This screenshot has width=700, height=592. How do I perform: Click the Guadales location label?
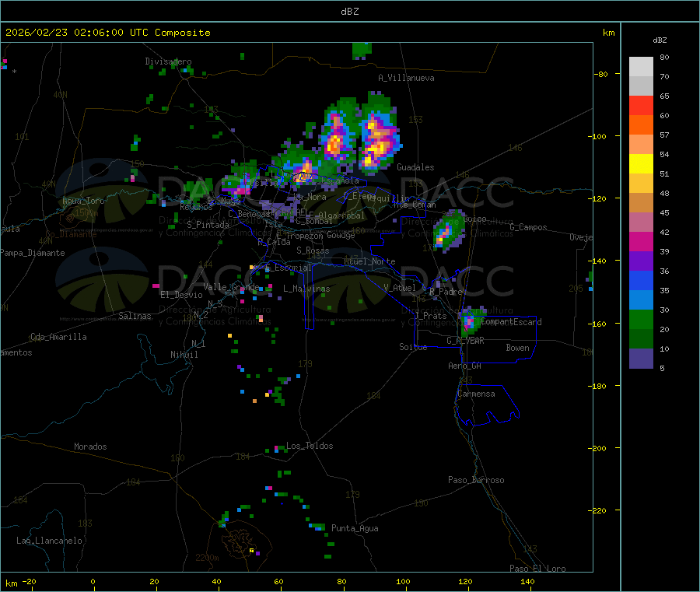pos(415,167)
